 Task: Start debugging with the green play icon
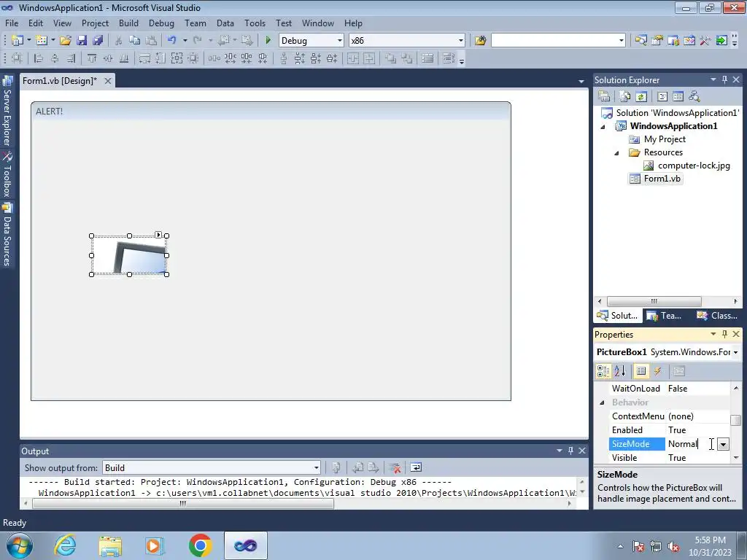(x=268, y=41)
